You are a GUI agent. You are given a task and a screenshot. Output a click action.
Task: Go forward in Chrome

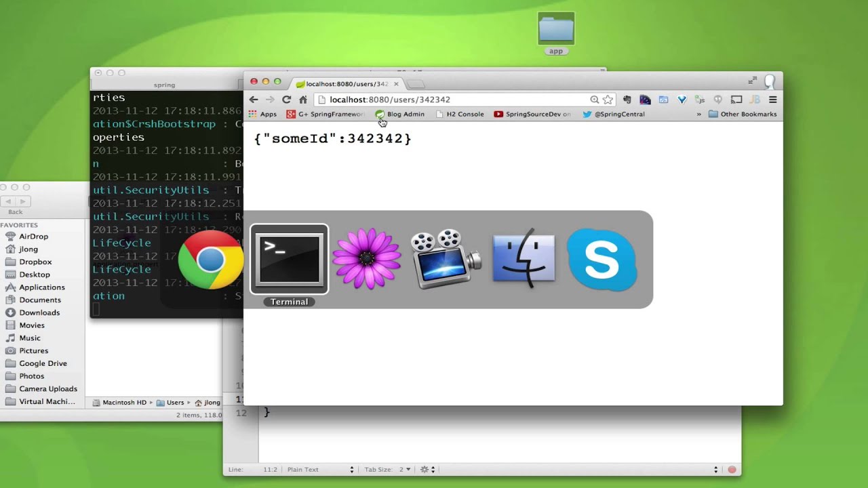(x=270, y=100)
